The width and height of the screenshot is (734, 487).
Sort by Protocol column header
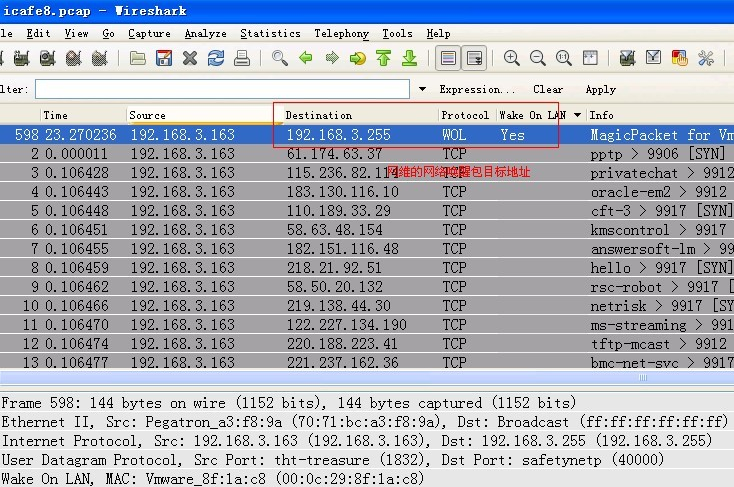pyautogui.click(x=467, y=115)
